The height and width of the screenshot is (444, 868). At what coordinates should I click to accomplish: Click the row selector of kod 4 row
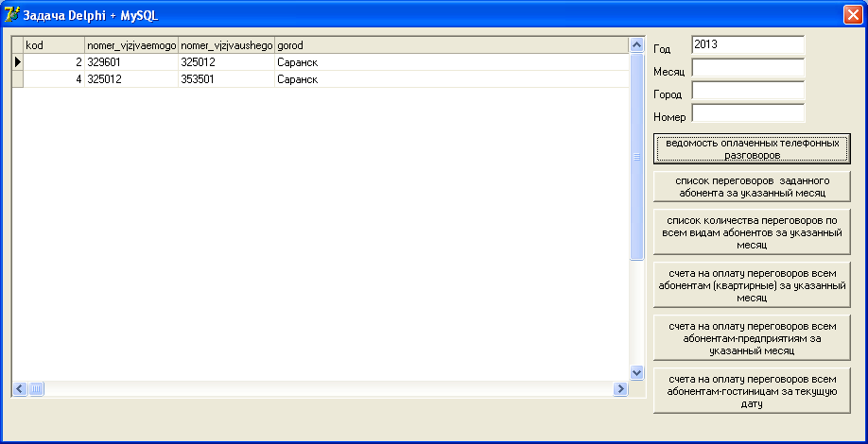click(18, 79)
